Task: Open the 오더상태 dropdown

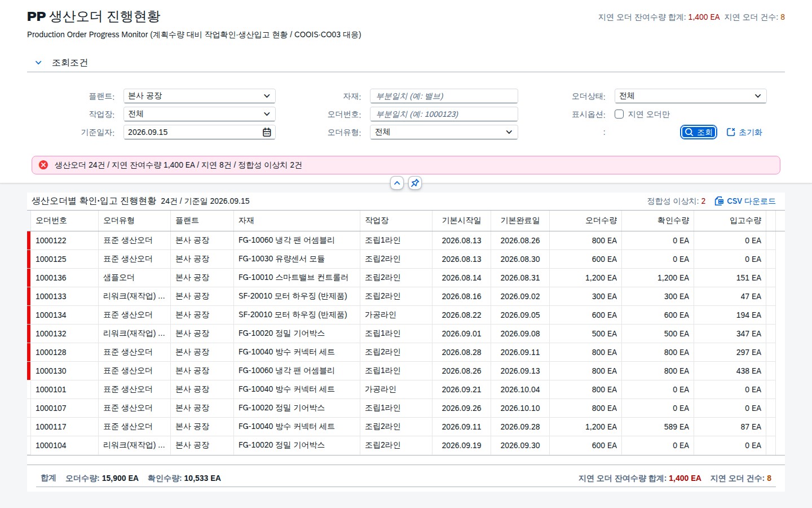Action: (690, 96)
